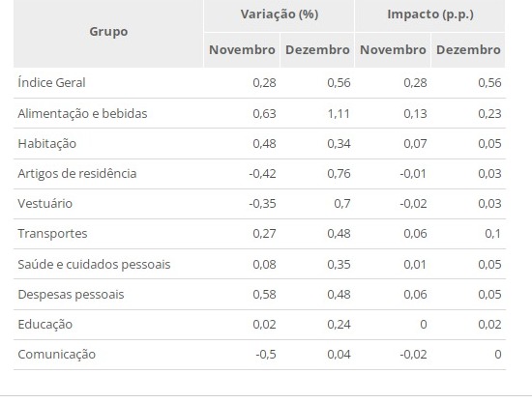Click the Grupo column header
The image size is (532, 403).
108,32
